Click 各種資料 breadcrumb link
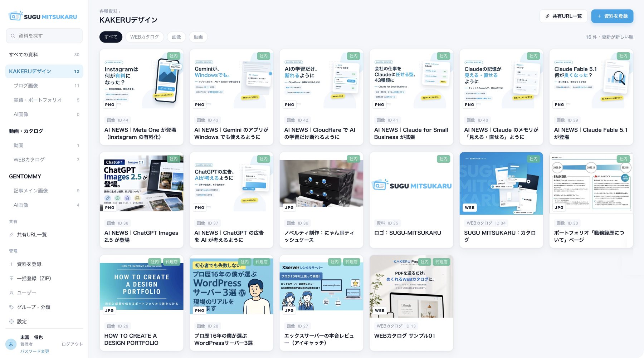Image resolution: width=644 pixels, height=358 pixels. click(x=108, y=11)
